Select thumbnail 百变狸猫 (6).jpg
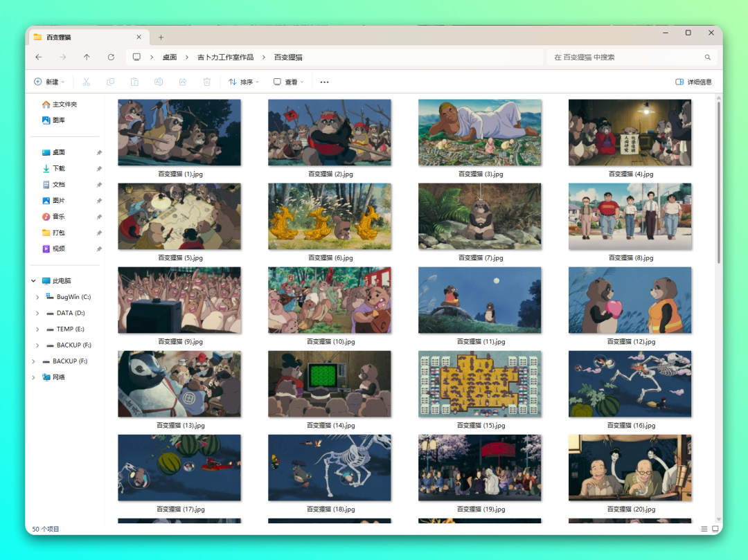Viewport: 748px width, 560px height. click(330, 217)
